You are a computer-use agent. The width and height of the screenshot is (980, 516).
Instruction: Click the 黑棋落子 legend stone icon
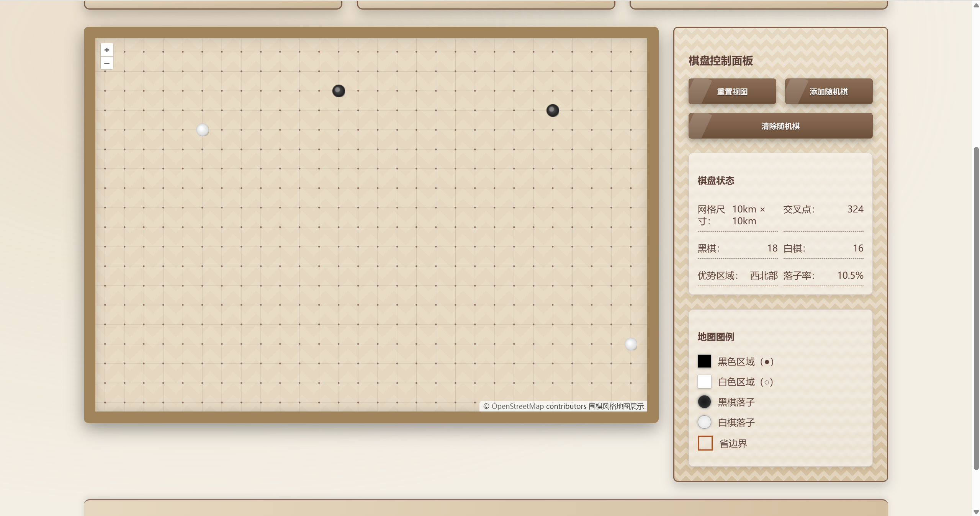click(x=704, y=402)
